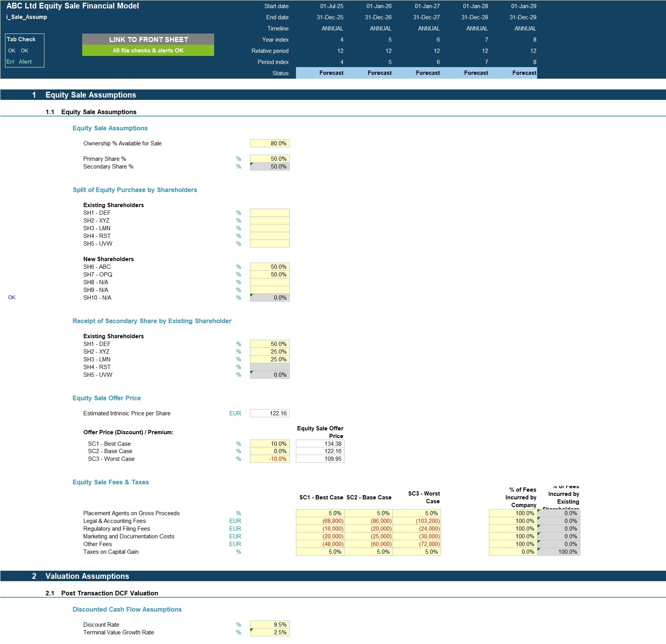Click the LINK TO FRONT SHEET button

(148, 39)
